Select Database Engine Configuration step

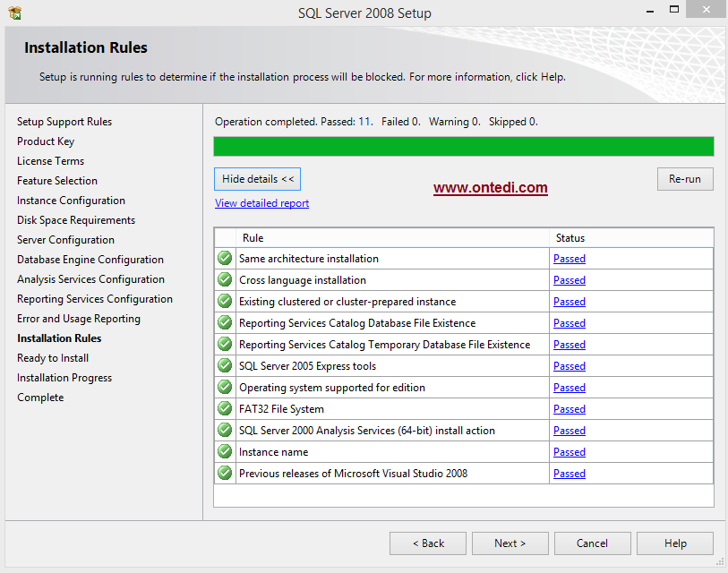[x=90, y=260]
